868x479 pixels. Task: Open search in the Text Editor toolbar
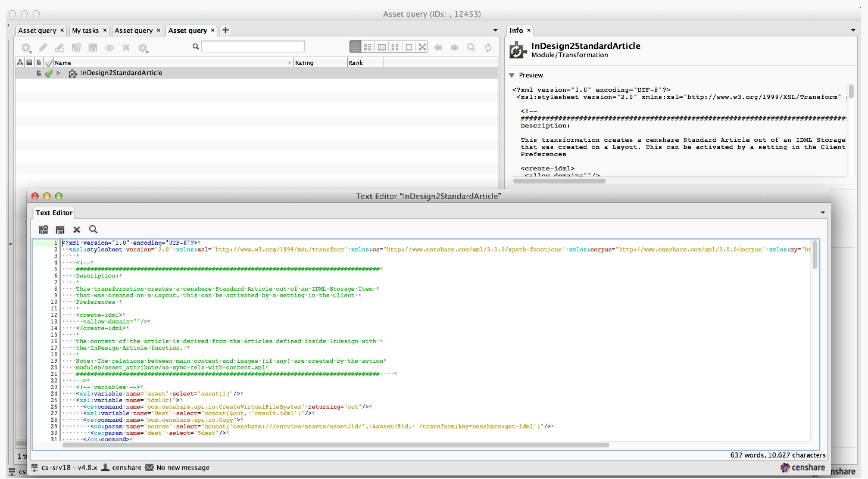(x=93, y=229)
